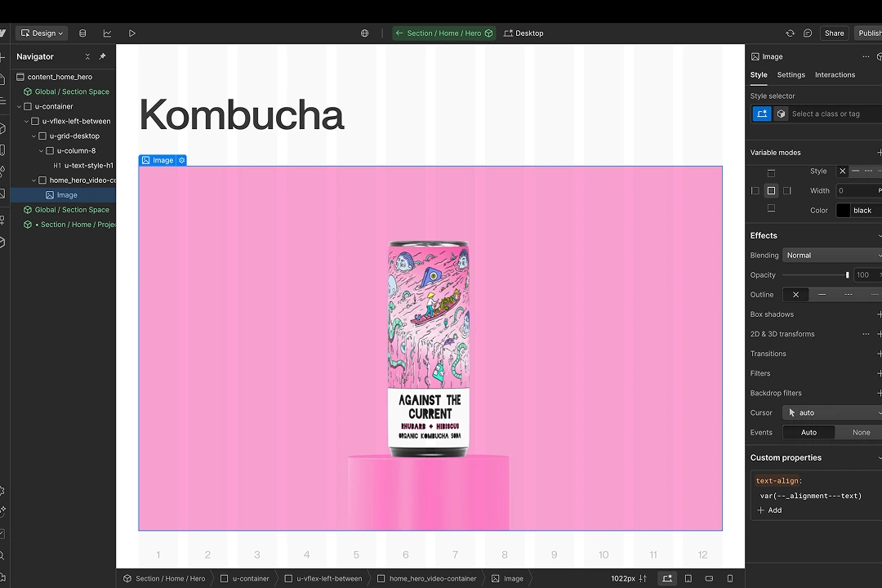
Task: Click the blue style selector inheritance icon
Action: pyautogui.click(x=762, y=114)
